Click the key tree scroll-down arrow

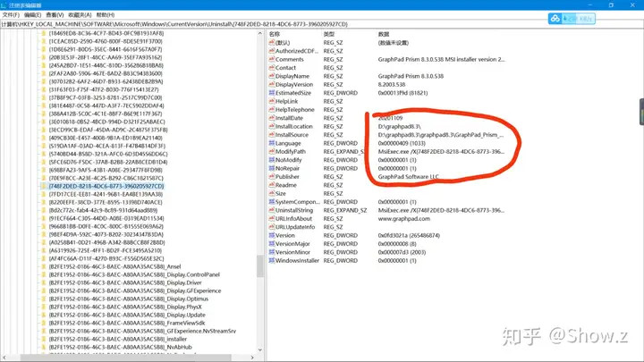260,349
